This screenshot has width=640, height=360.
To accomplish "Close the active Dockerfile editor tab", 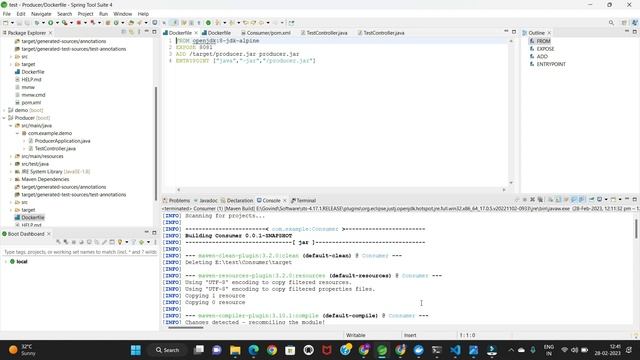I will (x=196, y=33).
